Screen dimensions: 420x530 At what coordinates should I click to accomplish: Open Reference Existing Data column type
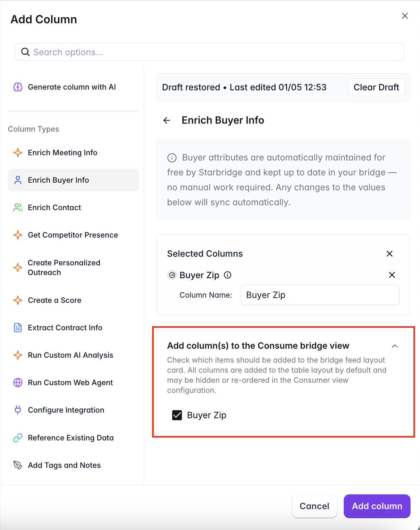(70, 438)
